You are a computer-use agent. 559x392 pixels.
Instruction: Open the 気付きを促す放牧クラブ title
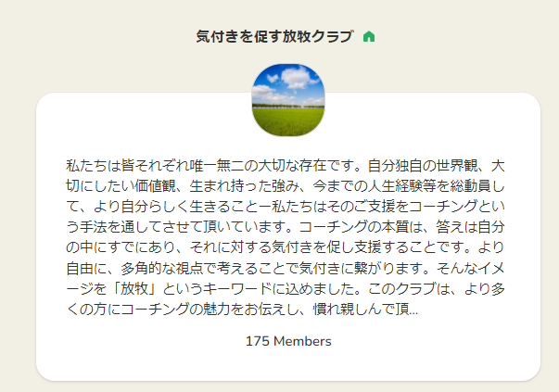(274, 37)
